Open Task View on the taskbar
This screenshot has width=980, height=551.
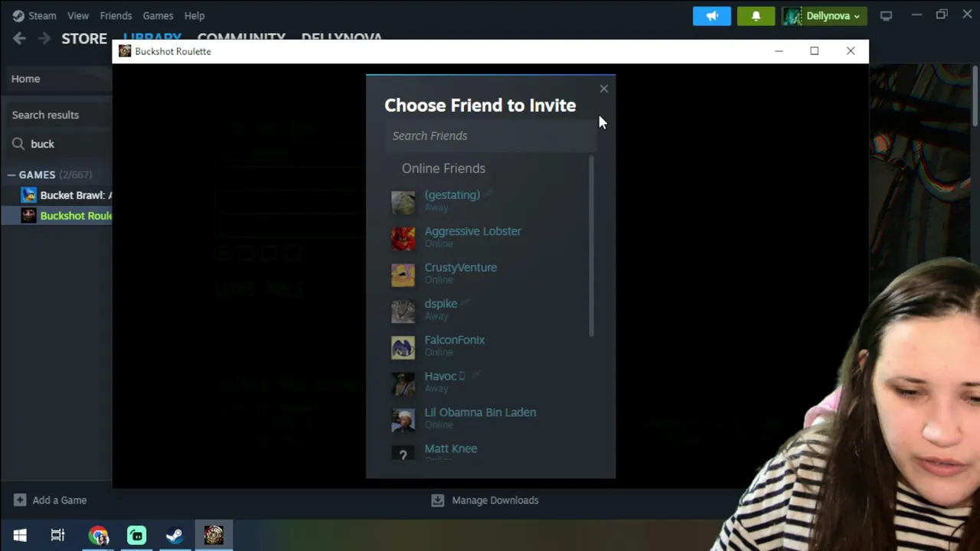point(57,536)
